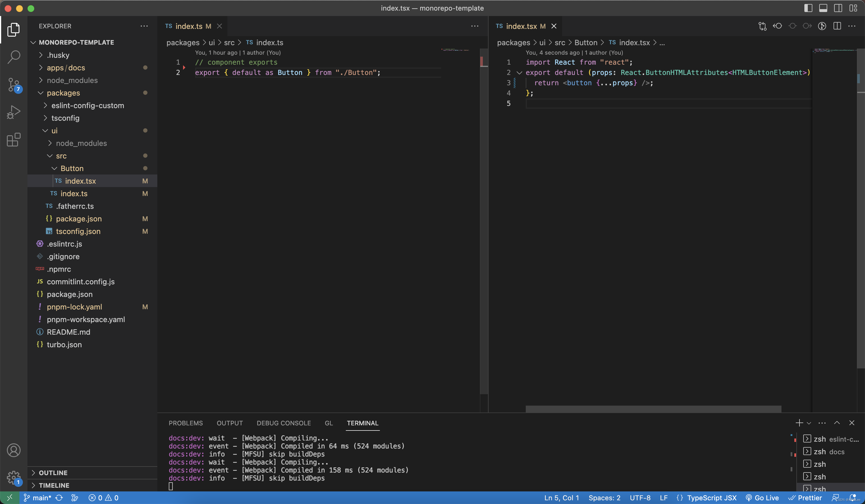Expand the OUTLINE section
Image resolution: width=865 pixels, height=504 pixels.
92,473
